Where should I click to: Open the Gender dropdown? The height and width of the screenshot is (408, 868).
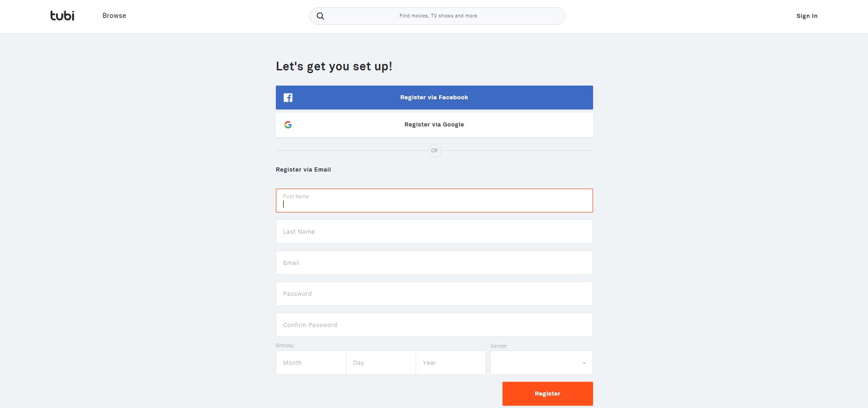pyautogui.click(x=542, y=363)
